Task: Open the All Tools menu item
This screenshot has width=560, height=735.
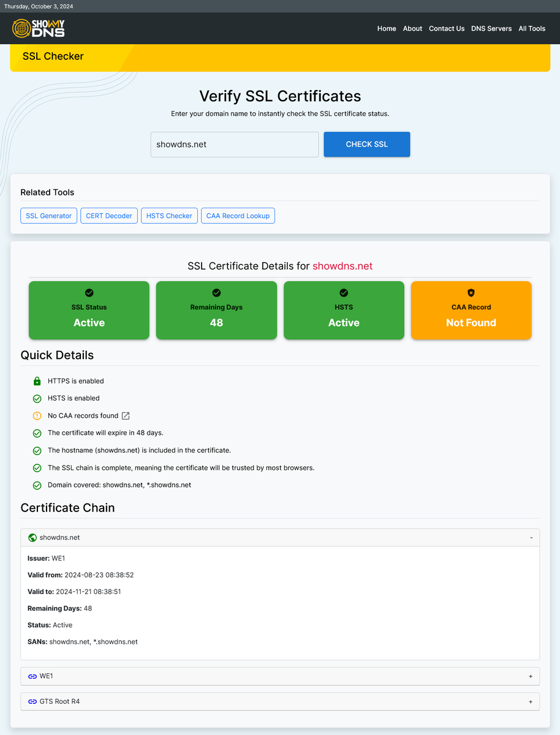Action: 532,28
